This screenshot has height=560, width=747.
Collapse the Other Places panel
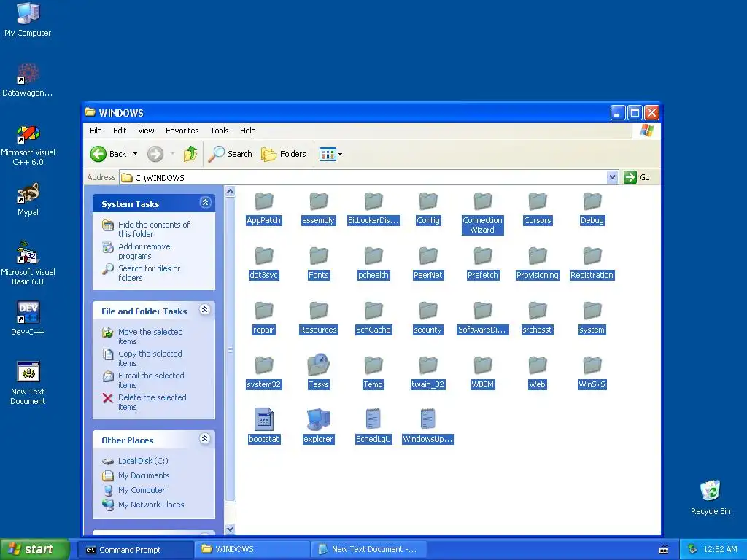pos(205,439)
